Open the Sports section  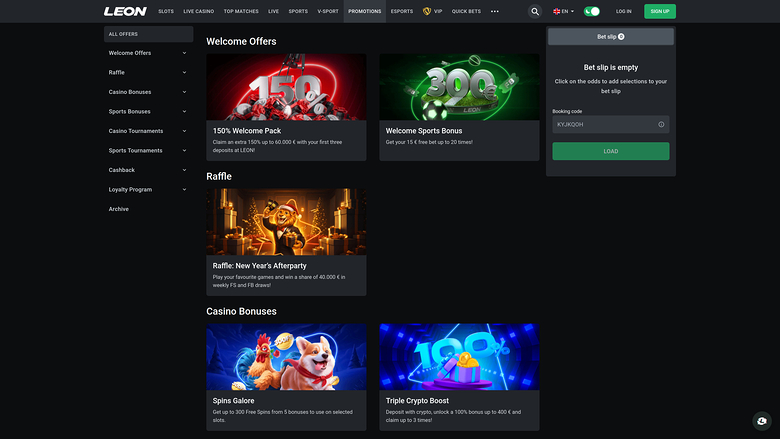coord(298,11)
